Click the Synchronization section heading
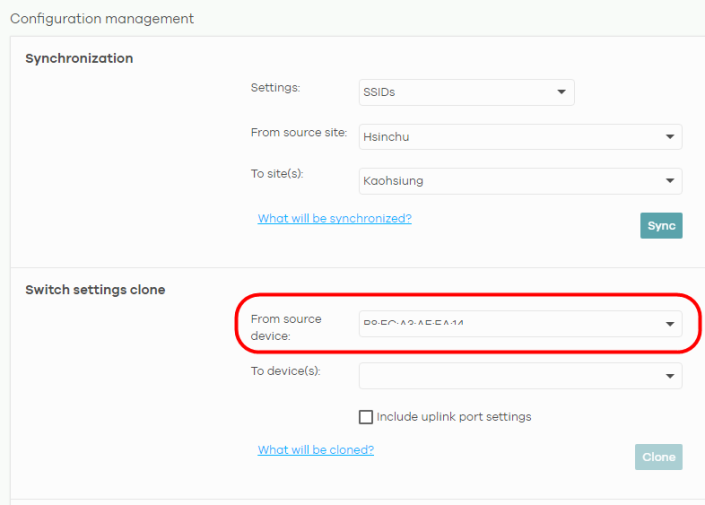 79,59
